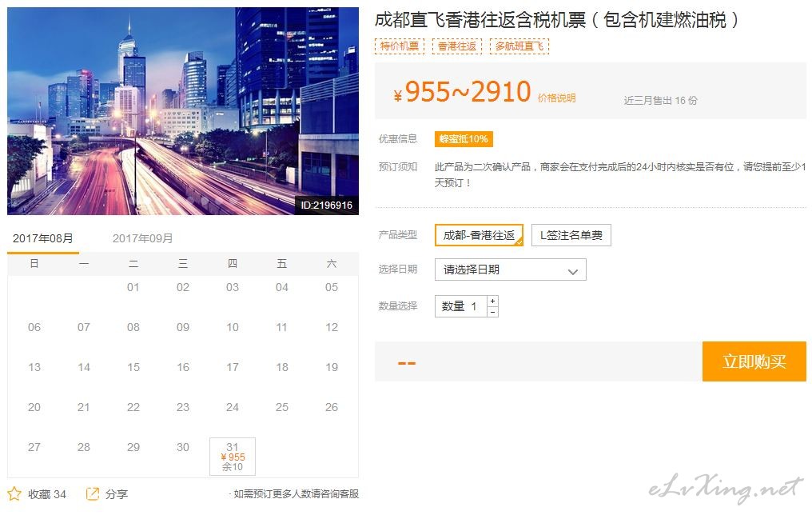This screenshot has width=812, height=515.
Task: Switch to the 2017年08月 calendar tab
Action: (43, 238)
